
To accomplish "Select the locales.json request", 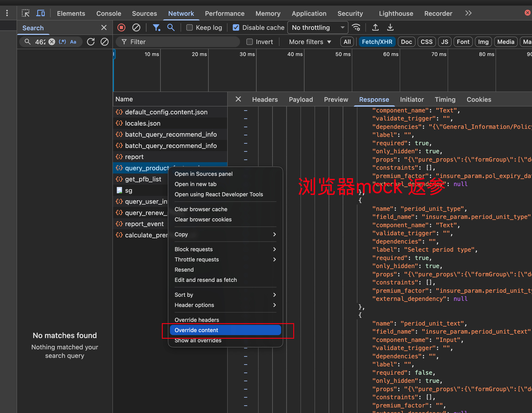I will (170, 123).
